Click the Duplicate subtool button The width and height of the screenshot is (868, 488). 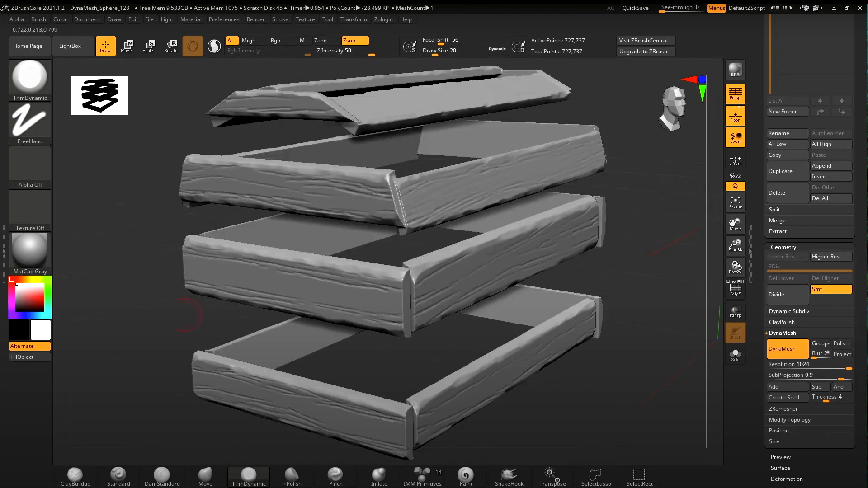[787, 171]
